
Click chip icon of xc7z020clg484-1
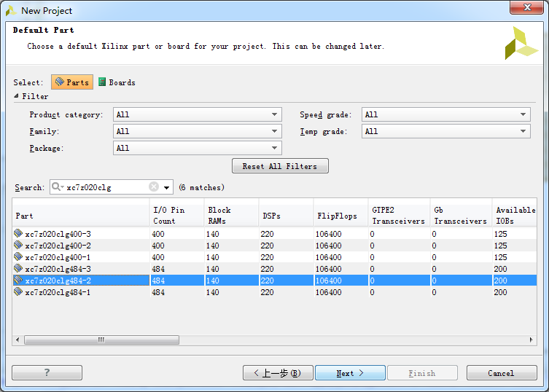click(18, 291)
